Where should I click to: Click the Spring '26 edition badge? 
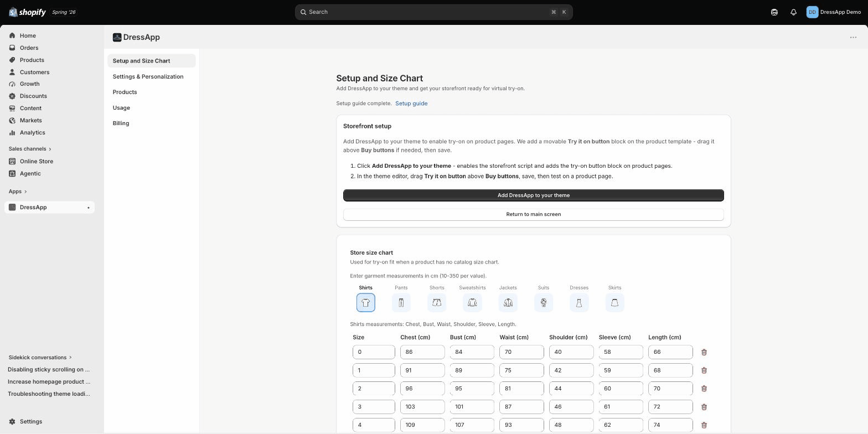(x=64, y=12)
